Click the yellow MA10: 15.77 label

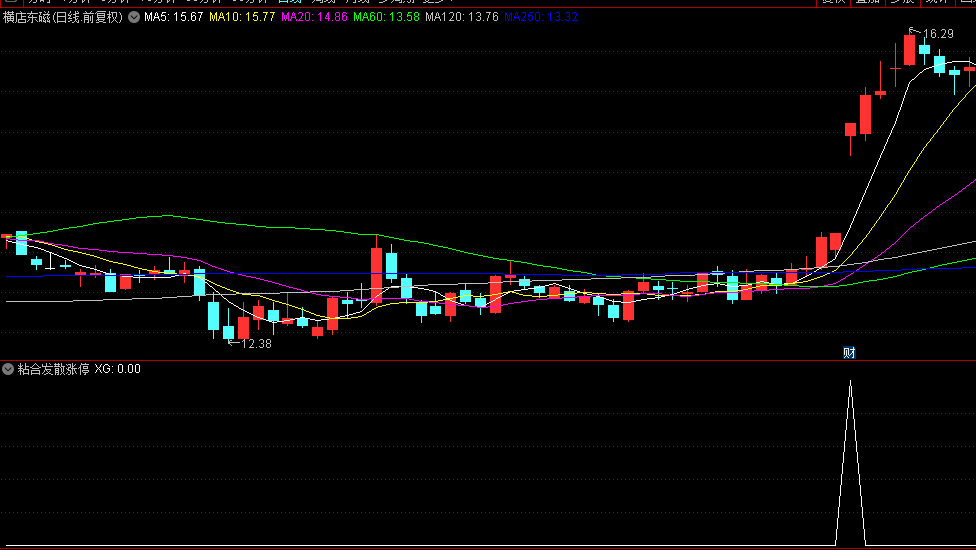(x=242, y=17)
